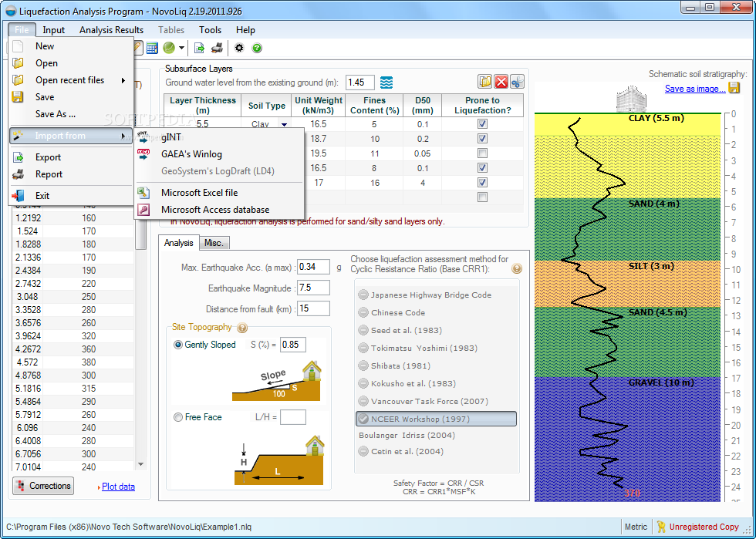This screenshot has height=539, width=756.
Task: Select the Gently Sloped radio button
Action: pos(178,345)
